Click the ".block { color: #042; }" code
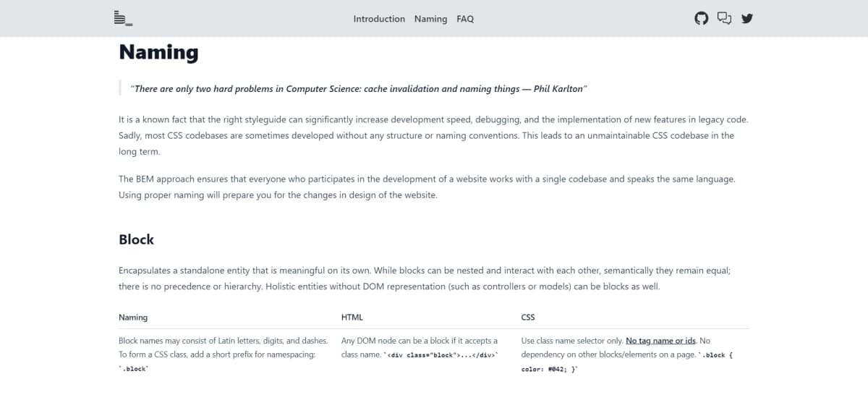 (x=550, y=369)
